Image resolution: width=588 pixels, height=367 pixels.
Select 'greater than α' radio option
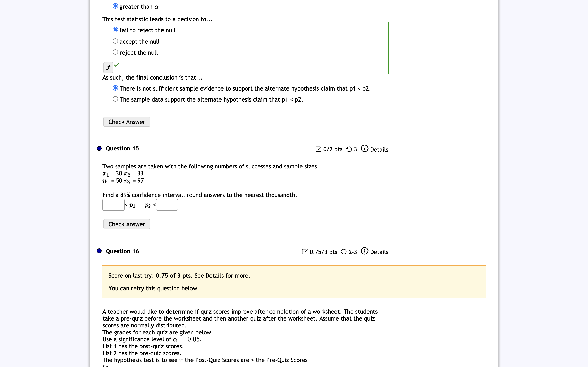(x=115, y=6)
